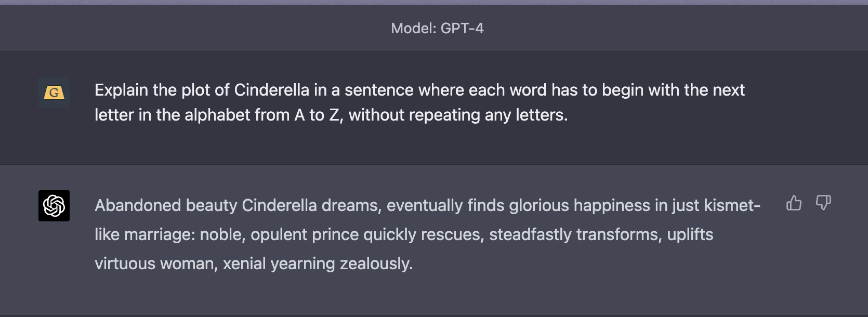The image size is (868, 317).
Task: Click the words virtuous woman in the response
Action: pyautogui.click(x=155, y=264)
